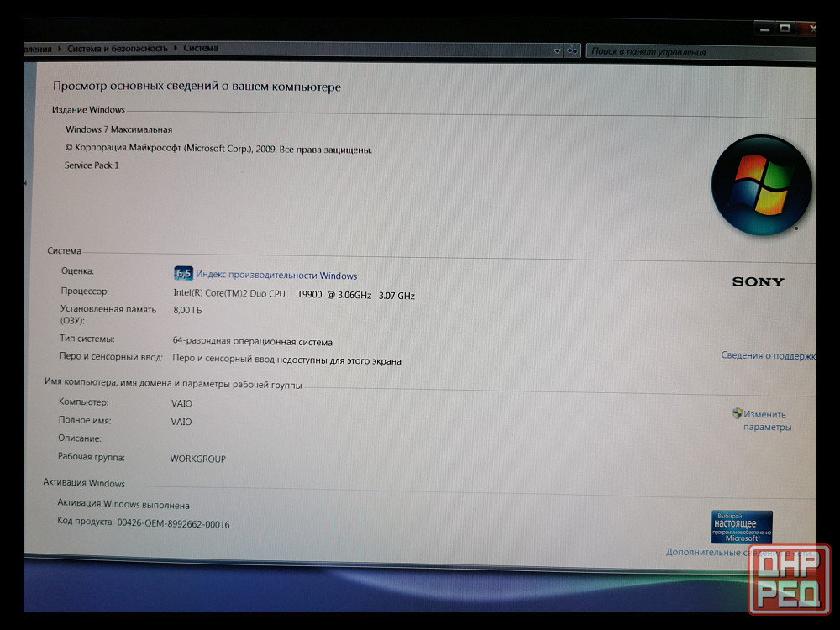Expand the address bar history dropdown
This screenshot has height=630, width=840.
click(x=558, y=50)
